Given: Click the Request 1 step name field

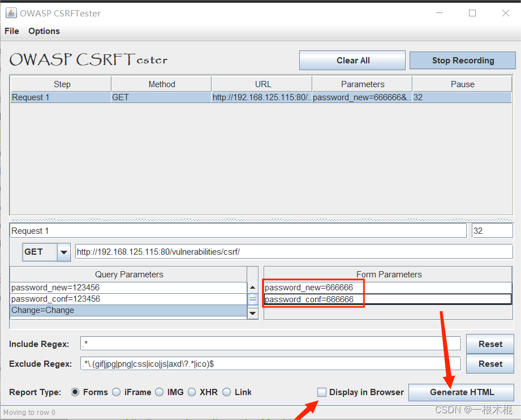Looking at the screenshot, I should click(238, 231).
